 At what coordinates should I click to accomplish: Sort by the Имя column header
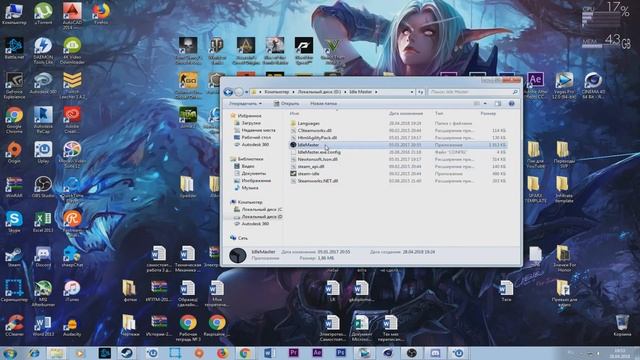tap(294, 113)
